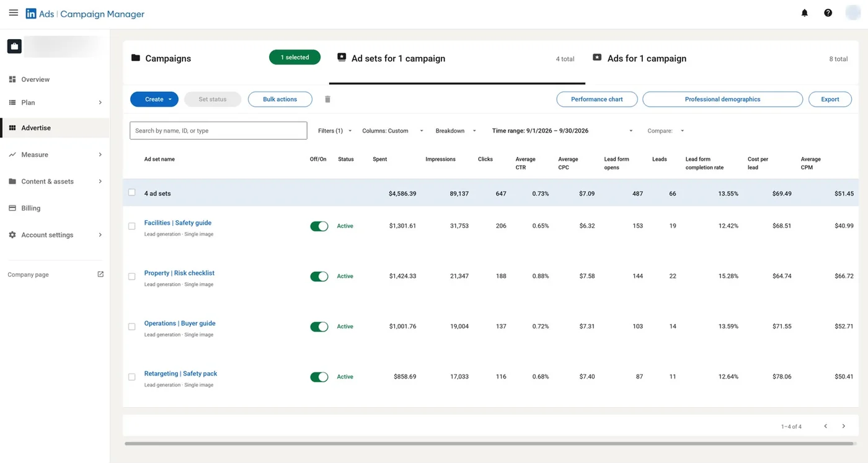Open the profile avatar menu

click(x=853, y=13)
